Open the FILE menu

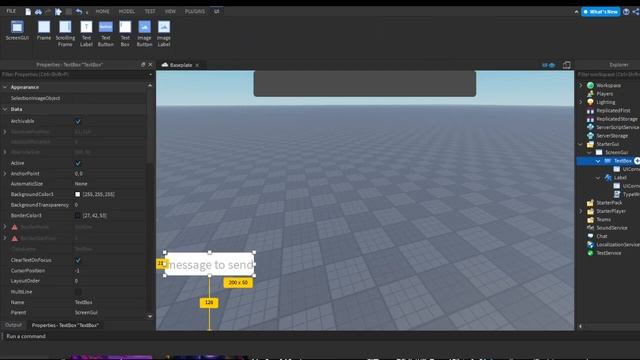click(11, 11)
